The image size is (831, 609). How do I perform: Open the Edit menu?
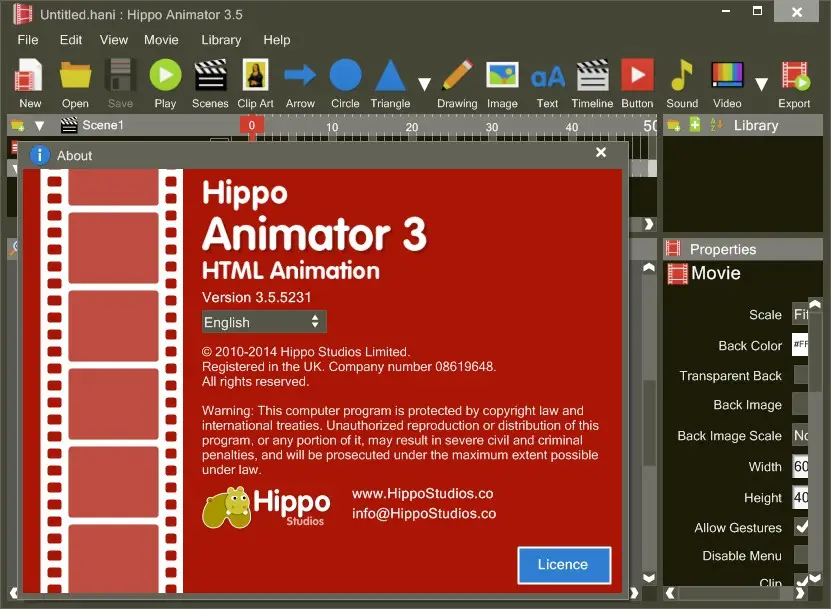click(x=70, y=40)
